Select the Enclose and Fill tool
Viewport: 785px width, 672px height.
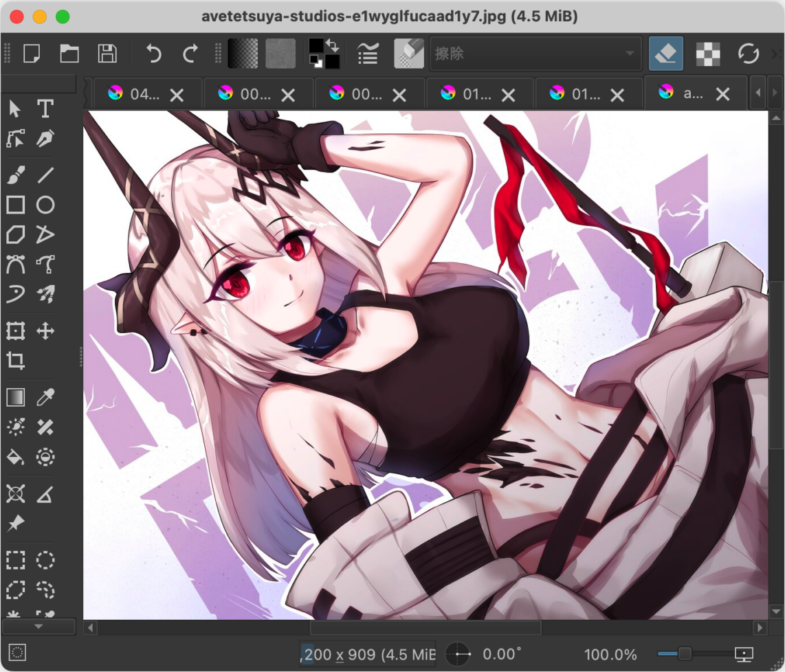point(45,457)
